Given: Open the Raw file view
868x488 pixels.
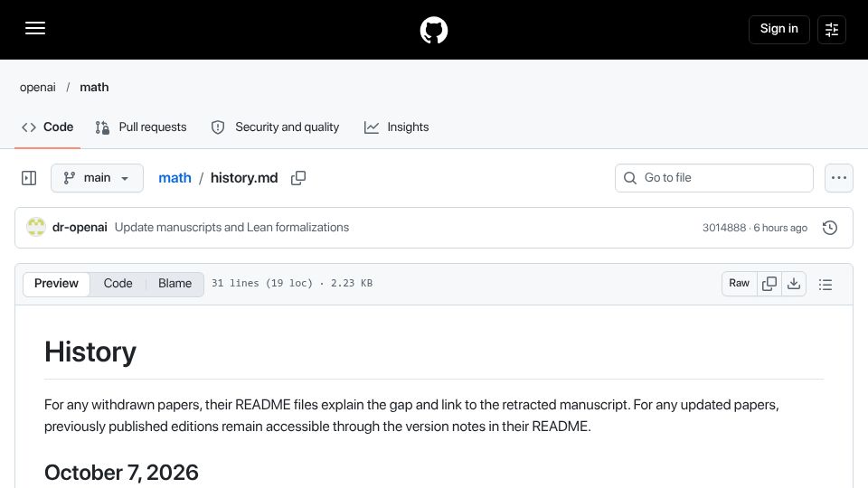Looking at the screenshot, I should click(x=739, y=284).
